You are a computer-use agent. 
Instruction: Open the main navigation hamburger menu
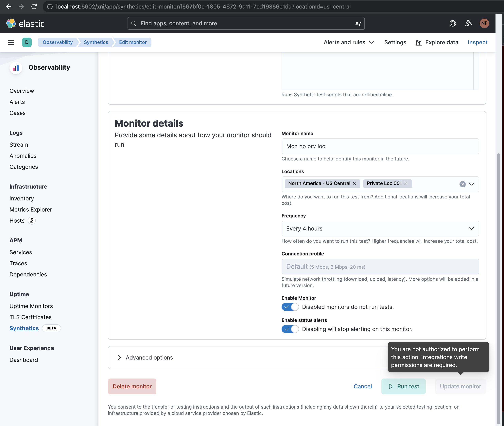[x=11, y=42]
